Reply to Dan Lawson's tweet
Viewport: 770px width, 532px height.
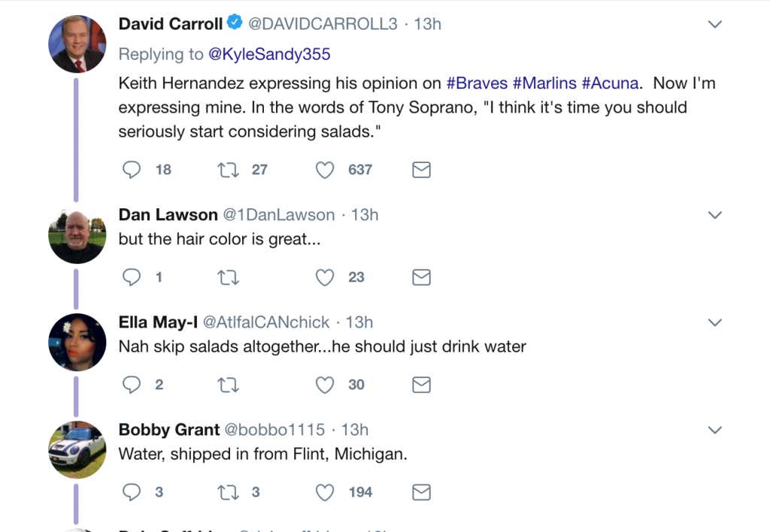pyautogui.click(x=132, y=277)
